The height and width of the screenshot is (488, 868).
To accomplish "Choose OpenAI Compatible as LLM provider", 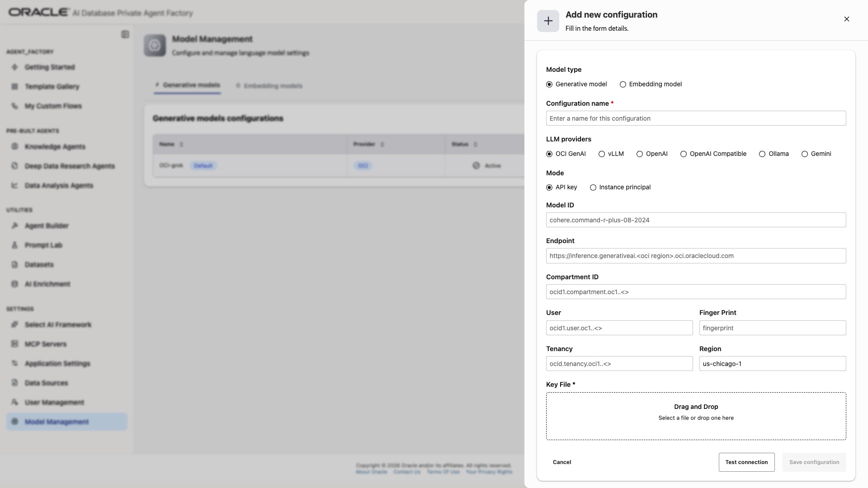I will pos(684,154).
